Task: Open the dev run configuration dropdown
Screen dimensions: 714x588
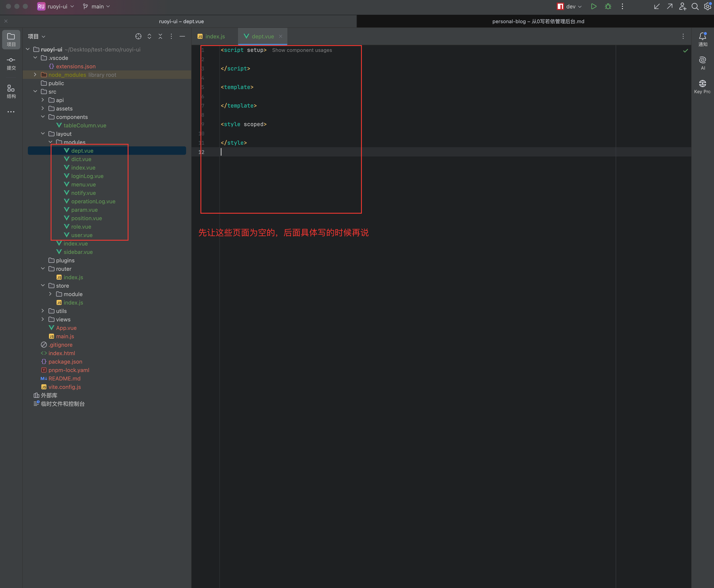Action: coord(569,7)
